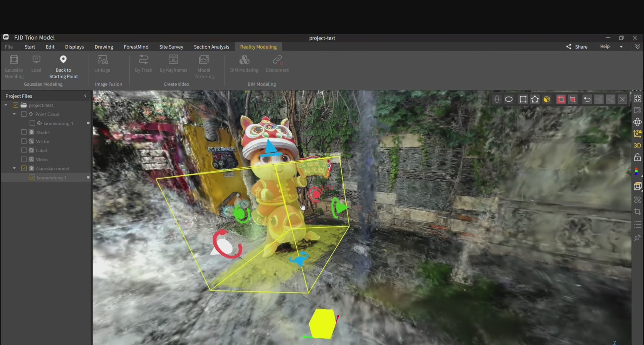The image size is (644, 345).
Task: Switch to the Start tab
Action: click(30, 47)
